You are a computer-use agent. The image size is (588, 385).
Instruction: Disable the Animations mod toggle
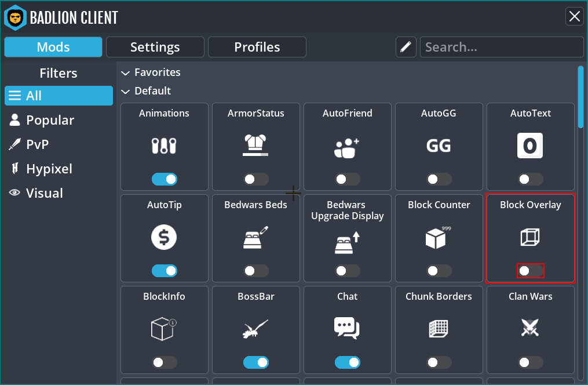(165, 179)
